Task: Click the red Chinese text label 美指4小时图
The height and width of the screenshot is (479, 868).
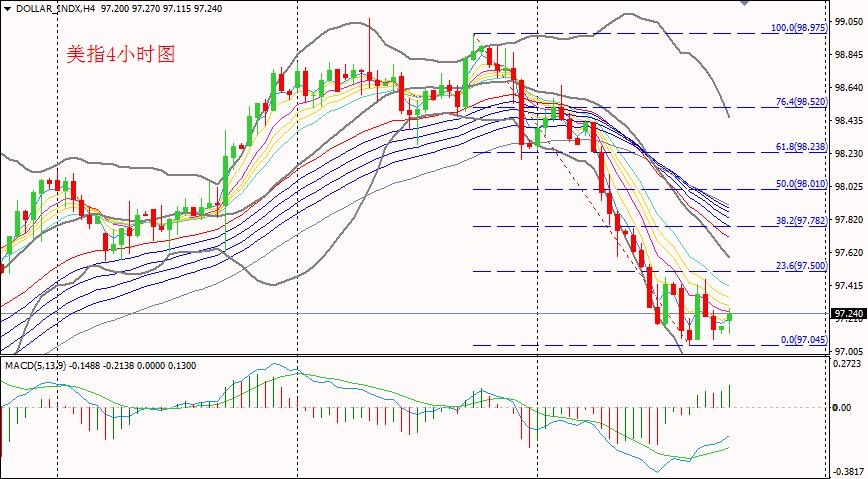Action: [x=121, y=54]
